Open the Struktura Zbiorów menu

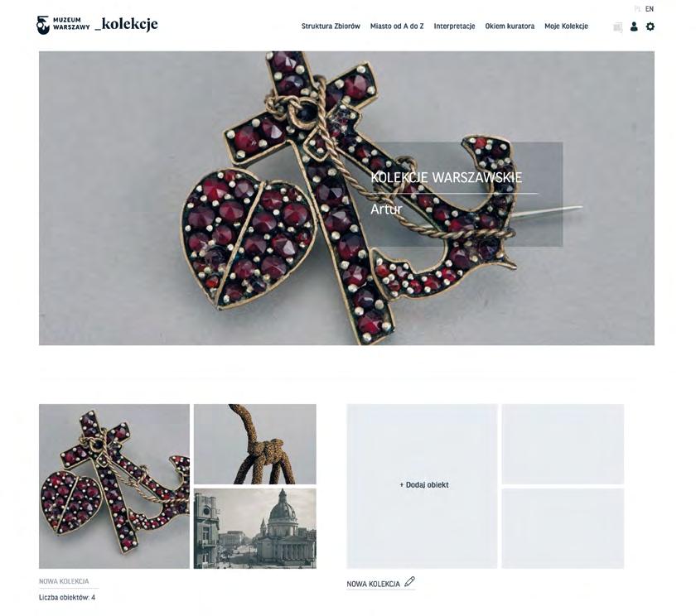point(331,26)
